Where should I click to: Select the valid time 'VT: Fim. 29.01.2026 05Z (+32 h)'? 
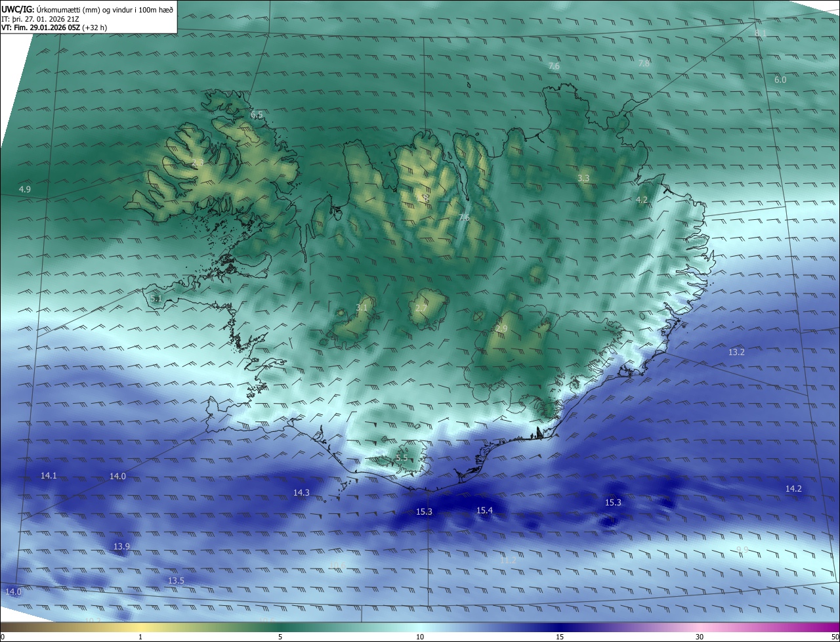coord(54,28)
